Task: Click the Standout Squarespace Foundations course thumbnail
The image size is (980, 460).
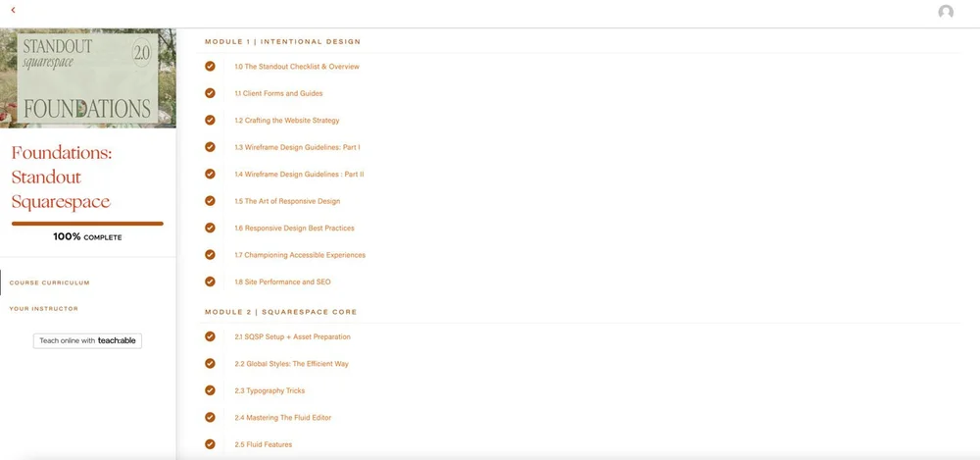Action: [88, 77]
